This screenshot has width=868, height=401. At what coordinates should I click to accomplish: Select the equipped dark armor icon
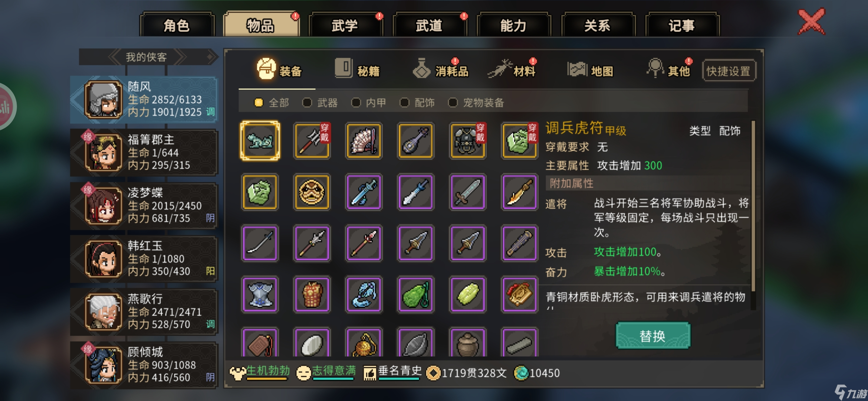click(x=468, y=141)
